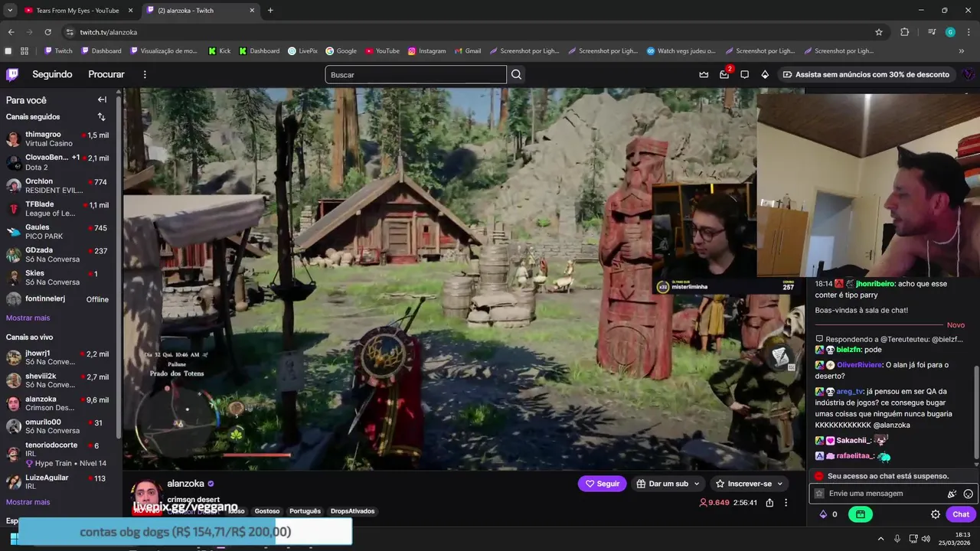This screenshot has width=980, height=551.
Task: Open stream options three-dot menu
Action: (786, 503)
